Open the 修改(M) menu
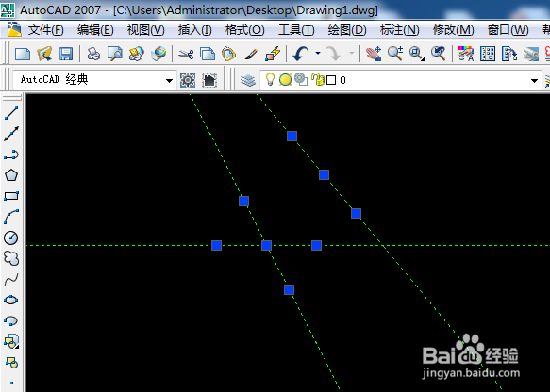The image size is (550, 392). point(453,30)
